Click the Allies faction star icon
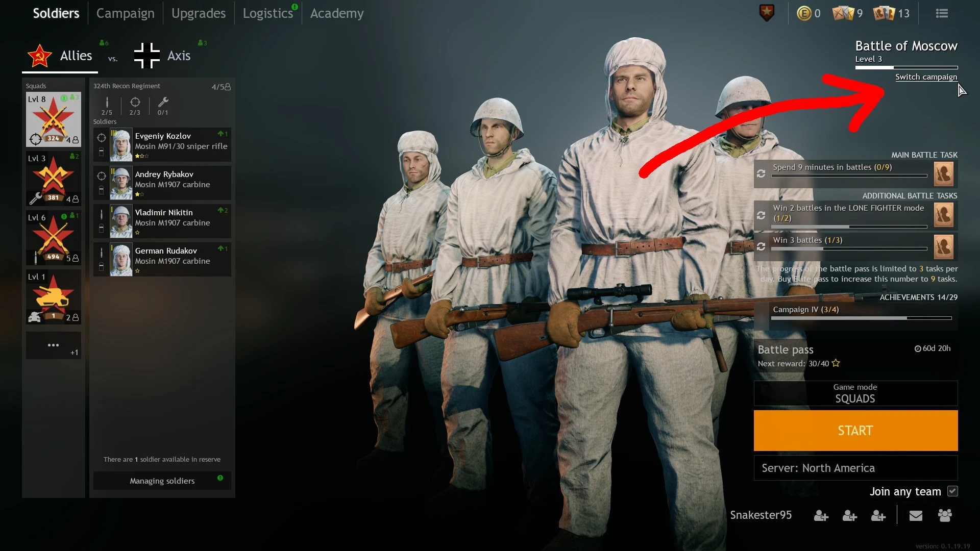980x551 pixels. [x=40, y=55]
